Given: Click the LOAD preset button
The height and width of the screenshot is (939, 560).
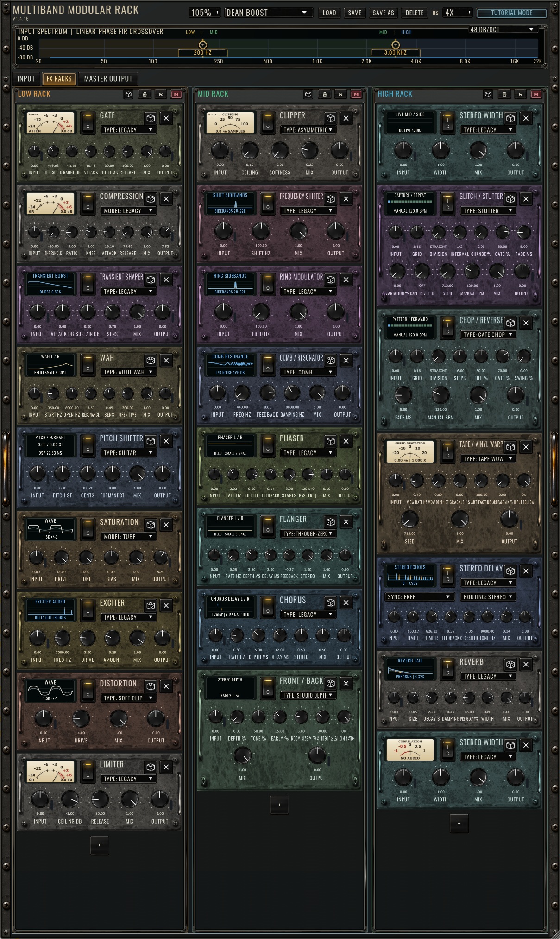Looking at the screenshot, I should pyautogui.click(x=329, y=13).
